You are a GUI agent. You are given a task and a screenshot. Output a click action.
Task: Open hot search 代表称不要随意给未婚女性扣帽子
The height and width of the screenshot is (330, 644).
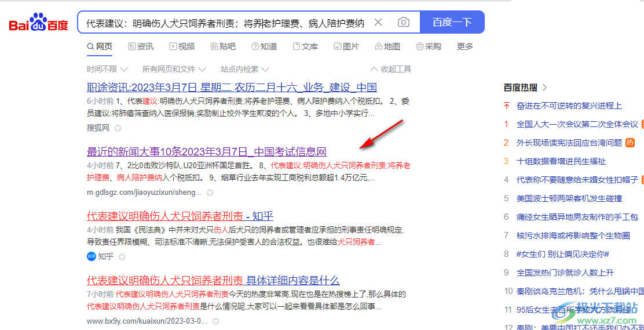[577, 180]
